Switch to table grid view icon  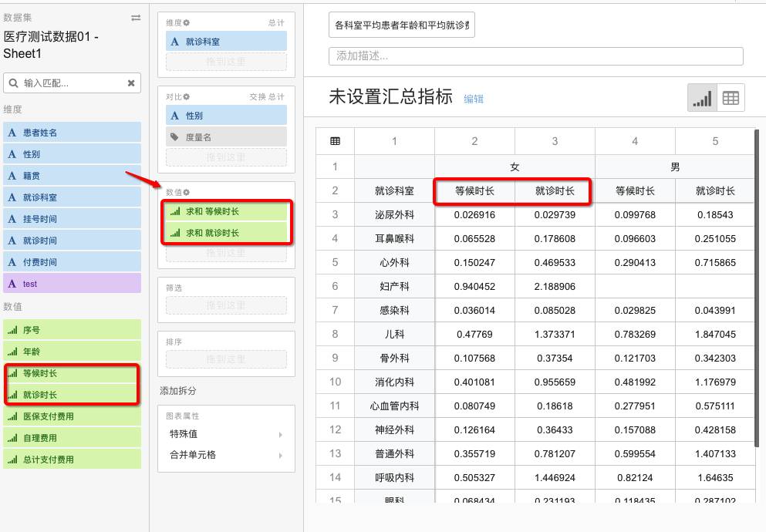(x=731, y=99)
